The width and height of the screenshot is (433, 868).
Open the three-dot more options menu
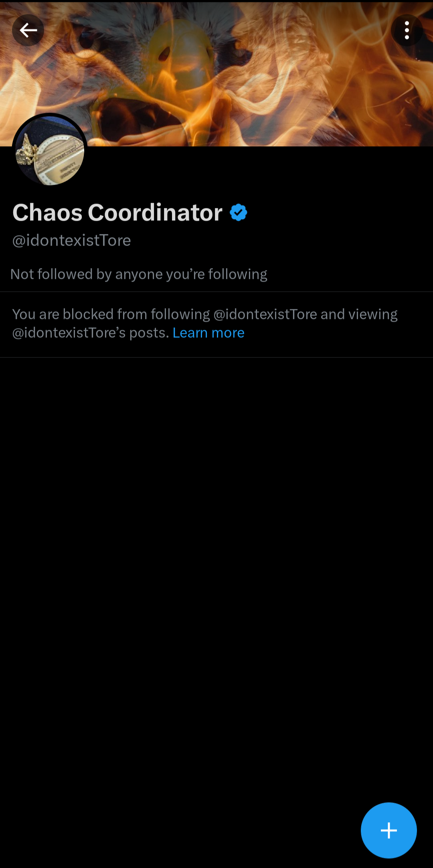tap(407, 30)
